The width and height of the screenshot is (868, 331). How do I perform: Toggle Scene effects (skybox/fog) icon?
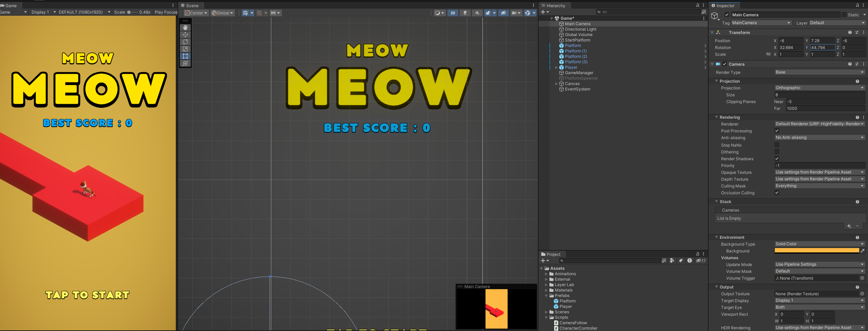pos(488,13)
